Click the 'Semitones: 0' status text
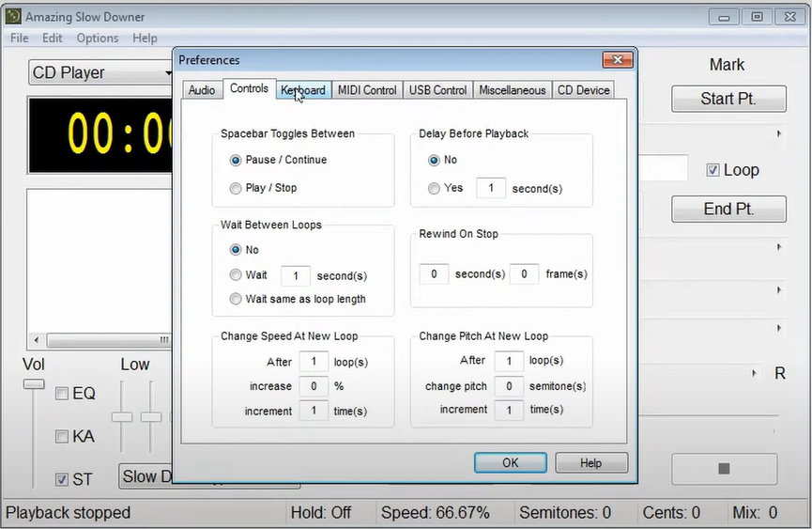812x529 pixels. click(565, 512)
